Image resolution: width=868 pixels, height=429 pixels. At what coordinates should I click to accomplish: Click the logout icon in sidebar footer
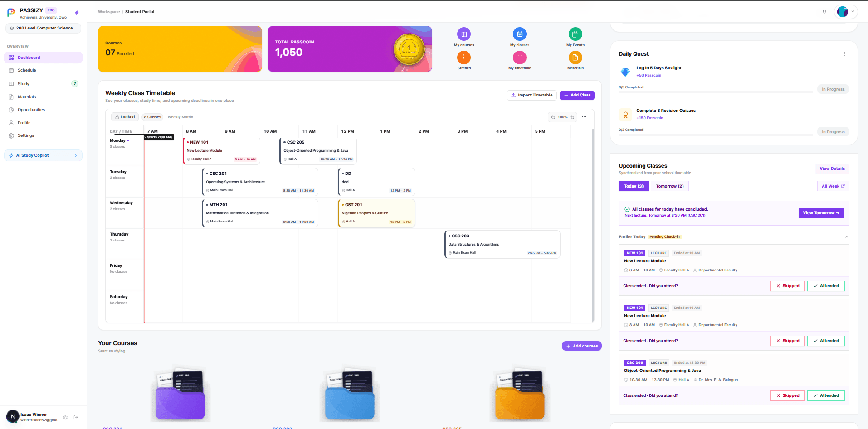coord(76,417)
